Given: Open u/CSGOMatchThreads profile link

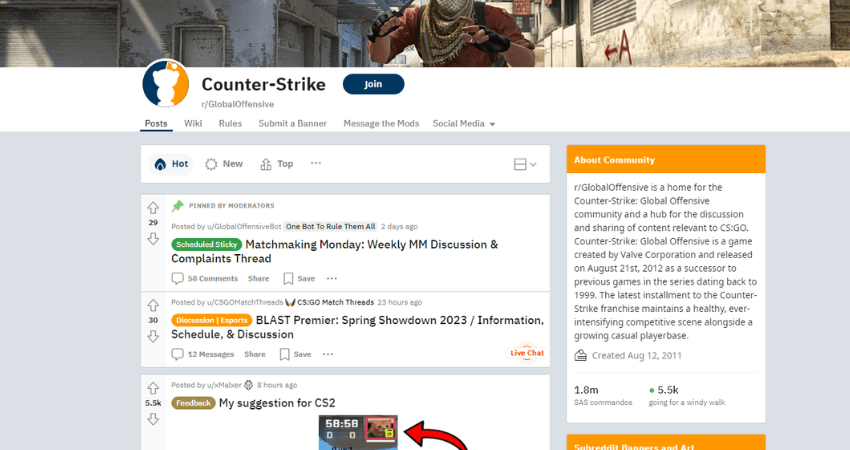Looking at the screenshot, I should click(245, 303).
